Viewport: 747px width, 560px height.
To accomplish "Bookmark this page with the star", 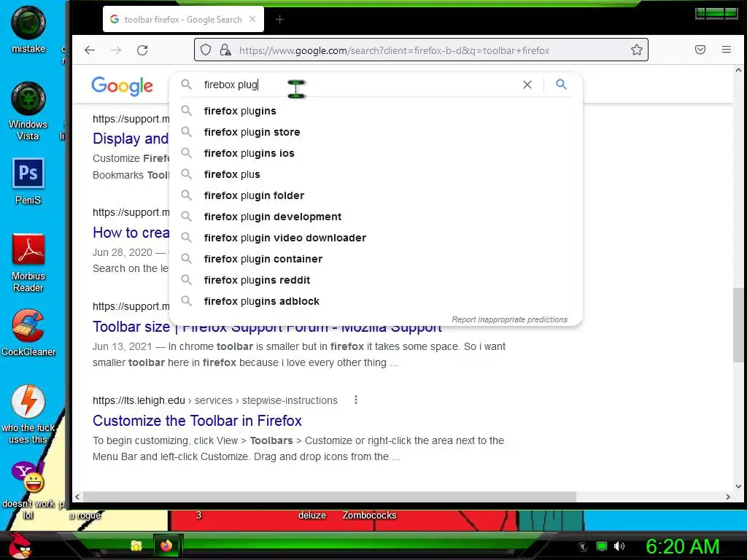I will (636, 50).
